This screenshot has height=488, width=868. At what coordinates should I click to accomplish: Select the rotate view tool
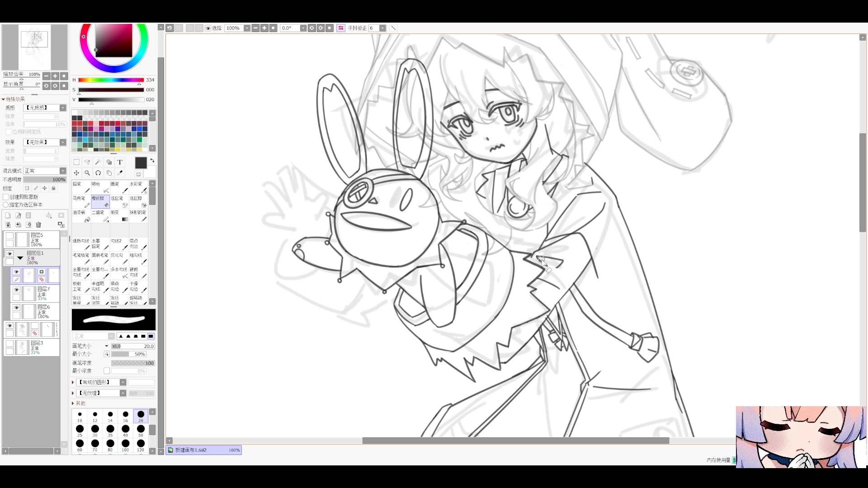point(98,173)
